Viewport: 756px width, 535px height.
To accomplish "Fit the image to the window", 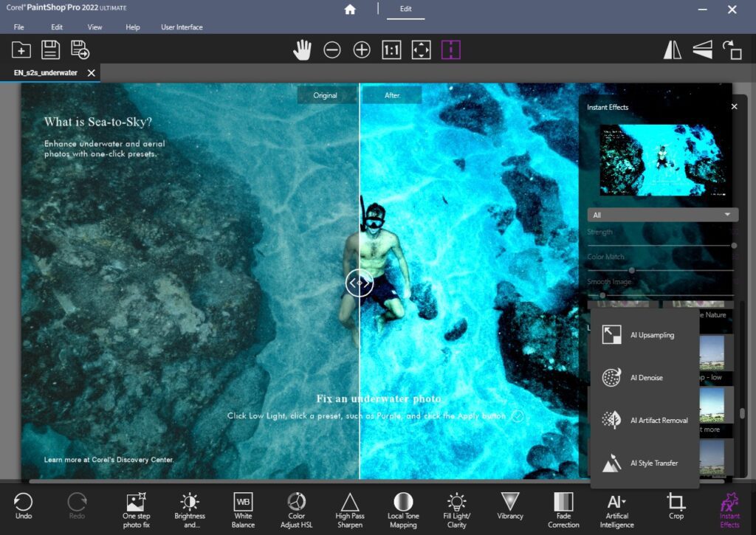I will pyautogui.click(x=421, y=49).
